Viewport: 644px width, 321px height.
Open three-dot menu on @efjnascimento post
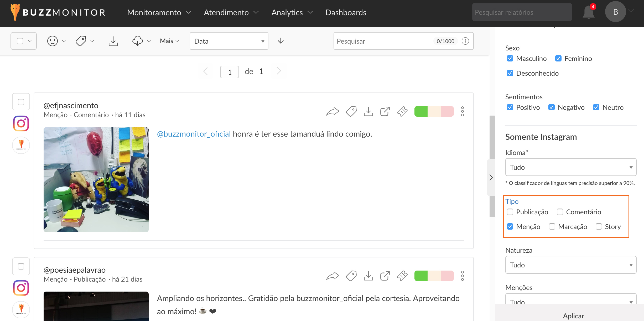[463, 112]
